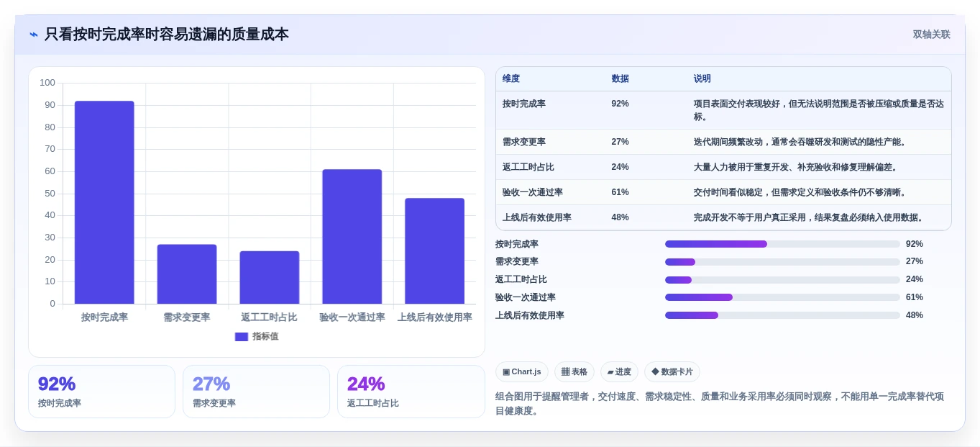This screenshot has height=447, width=980.
Task: Click the 迭代期间频繁改动 description text
Action: (x=800, y=142)
